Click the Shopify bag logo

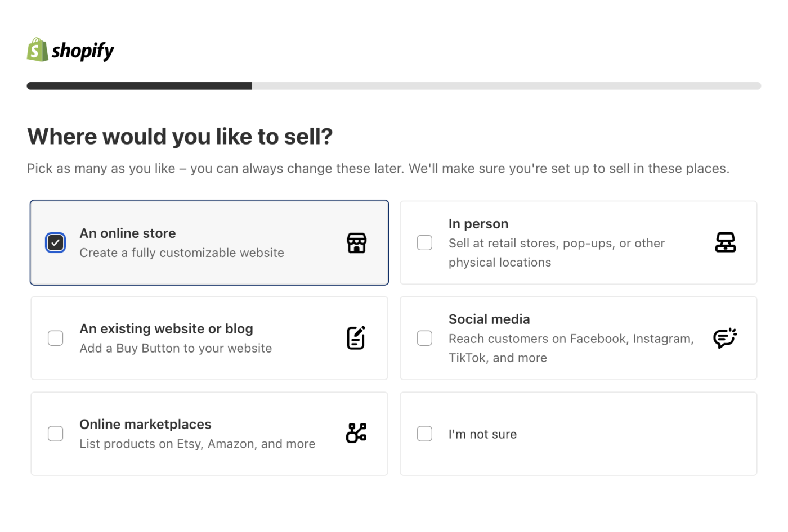[38, 50]
